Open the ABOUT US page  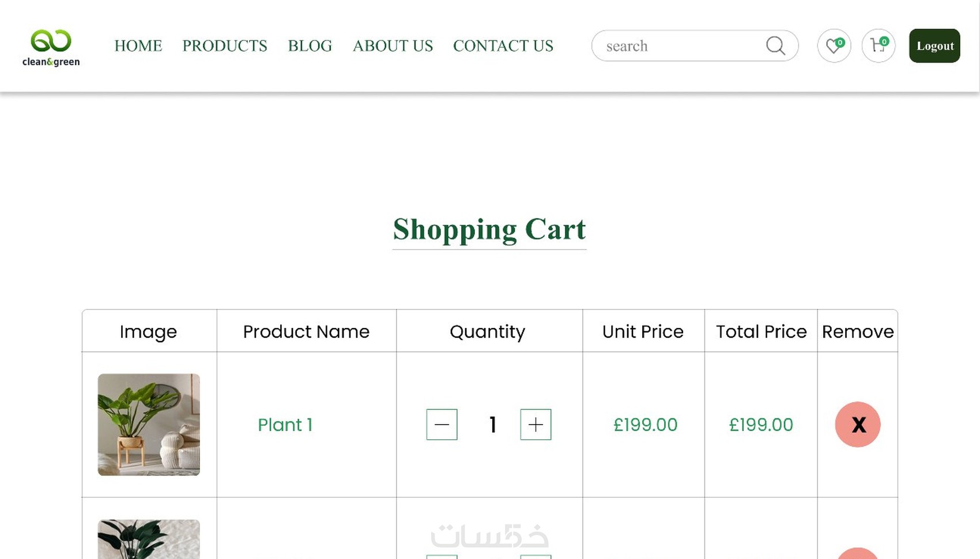(393, 46)
